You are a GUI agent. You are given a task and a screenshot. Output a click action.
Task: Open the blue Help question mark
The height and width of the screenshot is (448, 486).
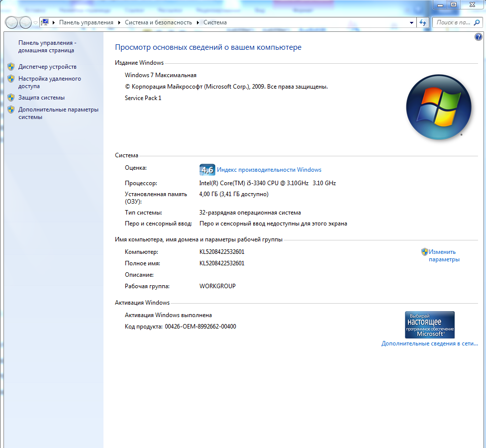tap(478, 37)
